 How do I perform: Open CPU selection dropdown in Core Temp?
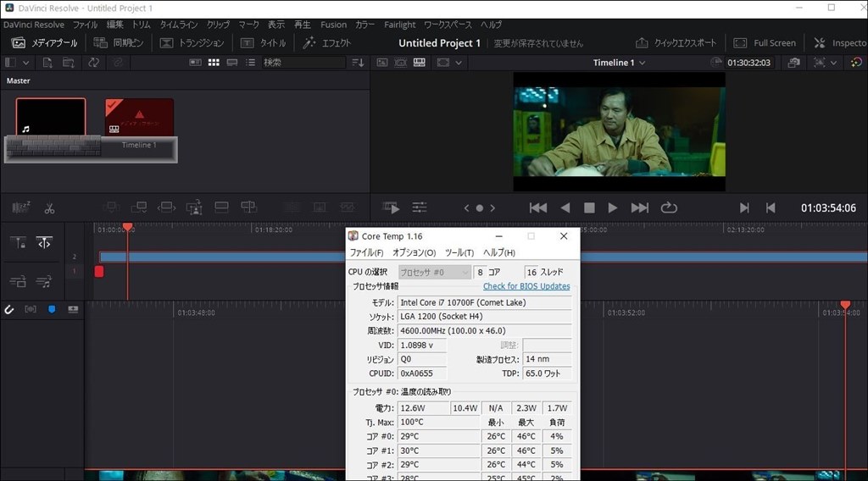pos(434,272)
